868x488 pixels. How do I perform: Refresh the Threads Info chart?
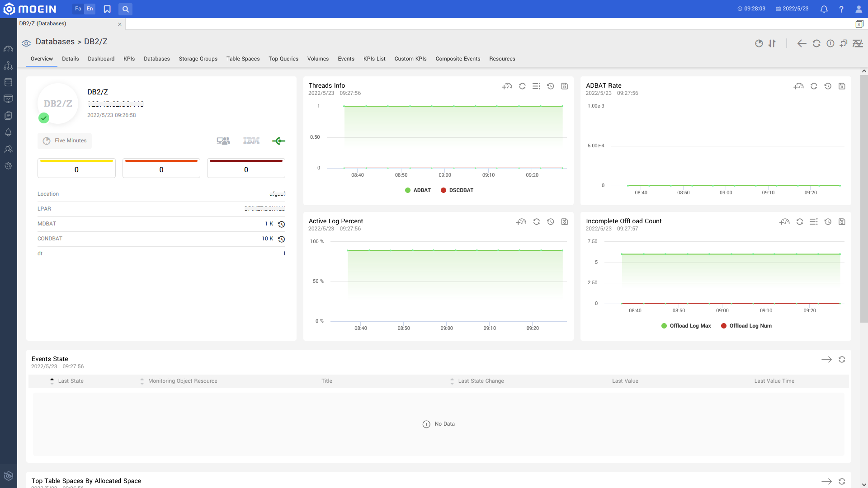522,86
